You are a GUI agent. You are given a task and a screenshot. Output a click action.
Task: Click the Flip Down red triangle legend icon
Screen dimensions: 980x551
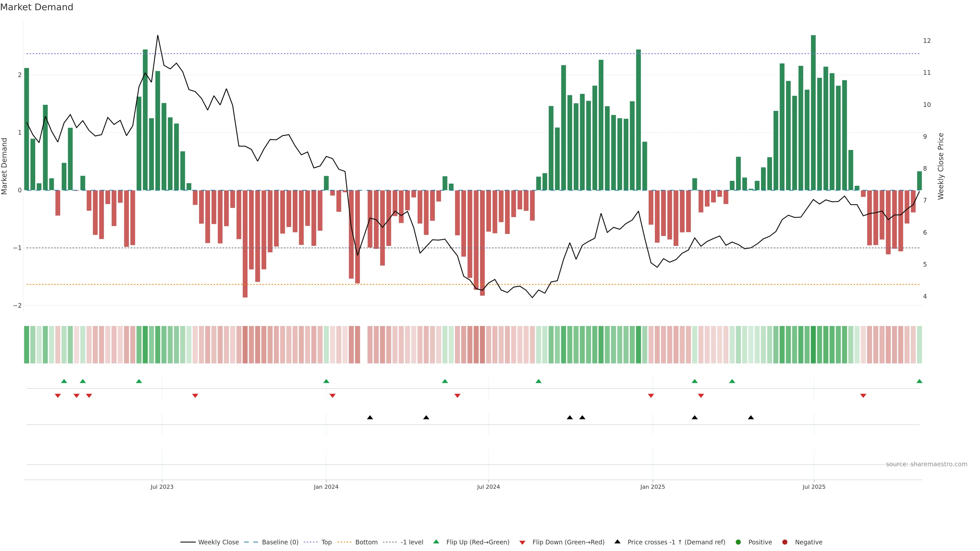[522, 543]
